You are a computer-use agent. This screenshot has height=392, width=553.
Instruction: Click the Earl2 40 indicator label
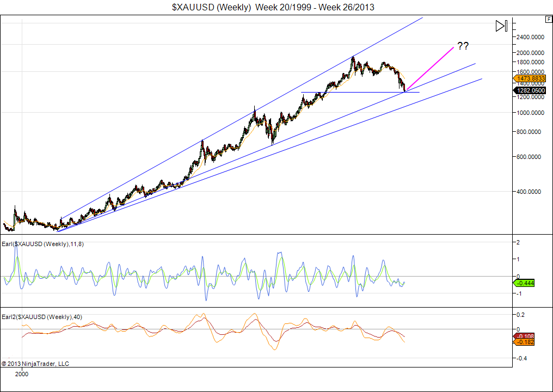(41, 316)
